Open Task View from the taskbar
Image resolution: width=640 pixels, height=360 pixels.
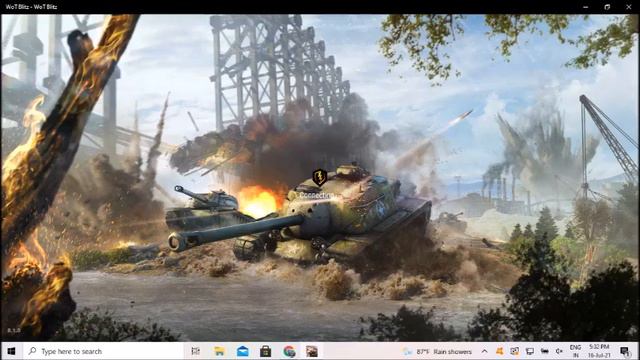pyautogui.click(x=196, y=351)
